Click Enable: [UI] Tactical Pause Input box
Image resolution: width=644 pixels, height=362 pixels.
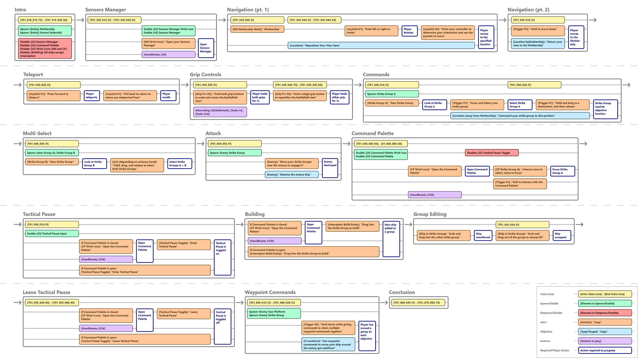52,234
